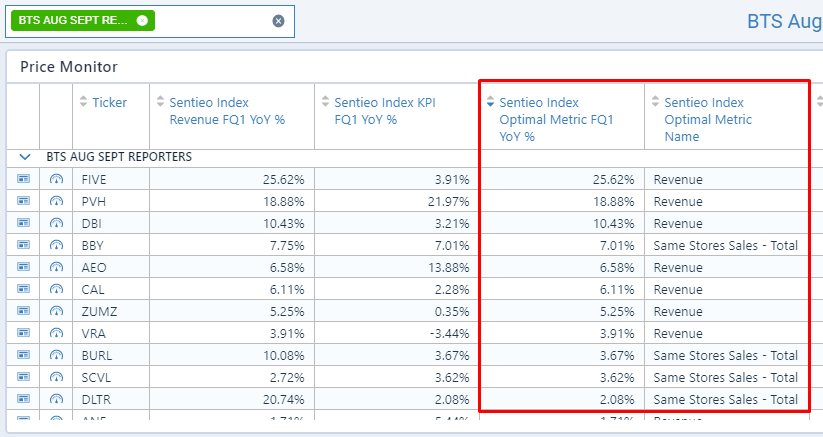Open the gauge icon for ZUMZ row
This screenshot has width=823, height=437.
56,311
